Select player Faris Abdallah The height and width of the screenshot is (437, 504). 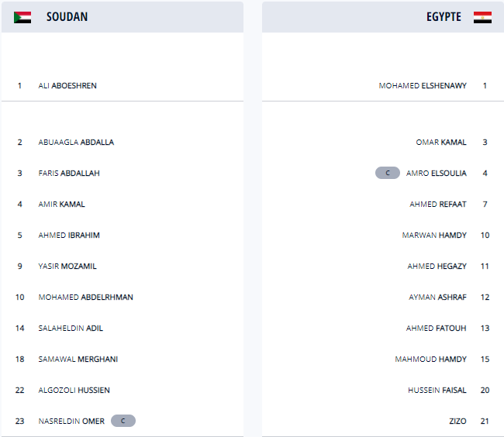tap(69, 173)
